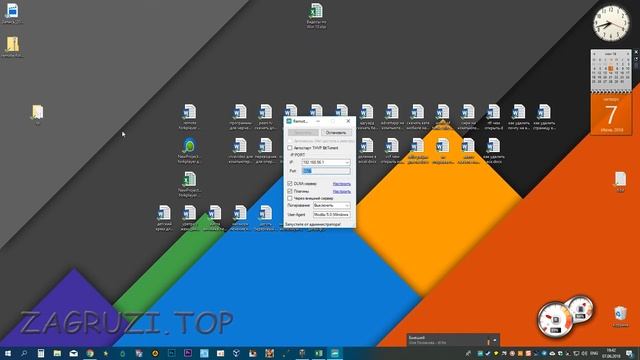The width and height of the screenshot is (640, 360).
Task: Open the Action Center notification icon
Action: point(629,353)
